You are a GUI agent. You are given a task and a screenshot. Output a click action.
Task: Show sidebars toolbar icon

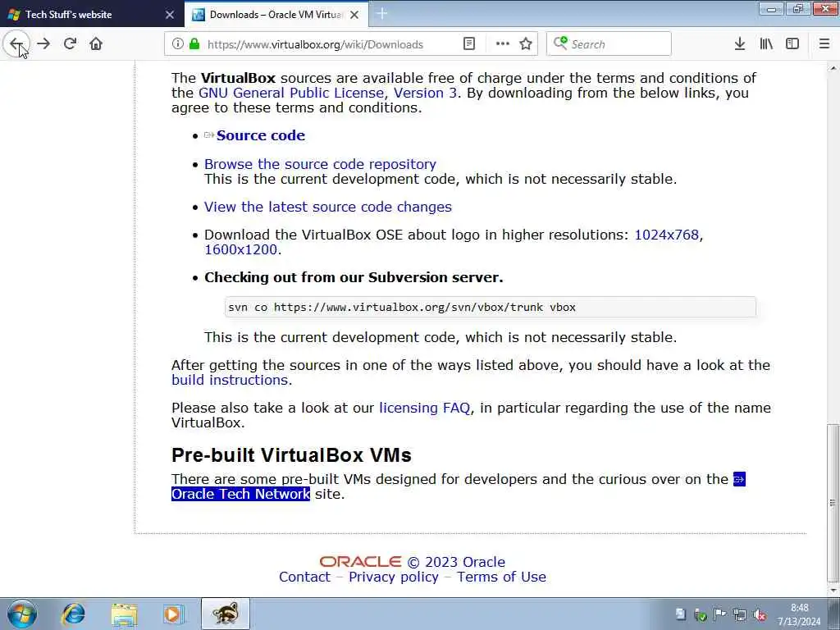click(792, 44)
